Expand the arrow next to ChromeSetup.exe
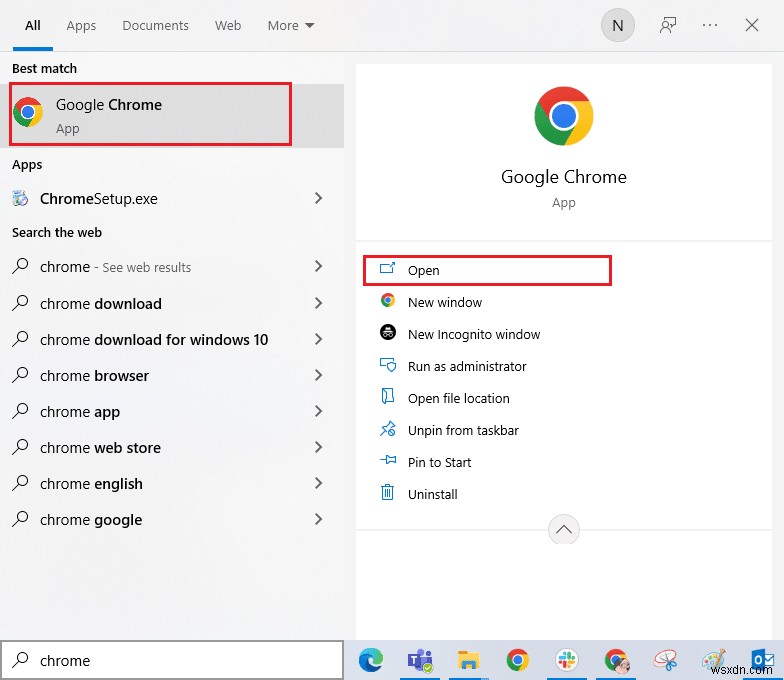Viewport: 784px width, 680px height. [318, 198]
